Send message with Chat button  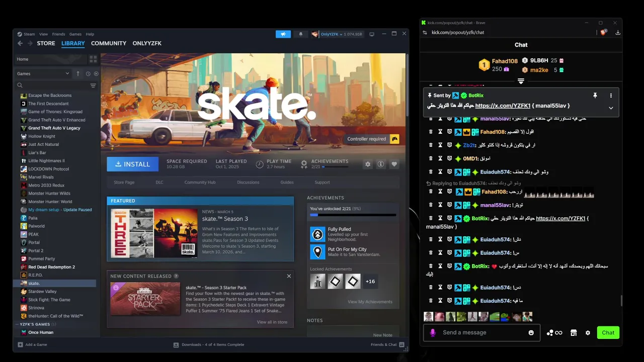click(x=608, y=333)
